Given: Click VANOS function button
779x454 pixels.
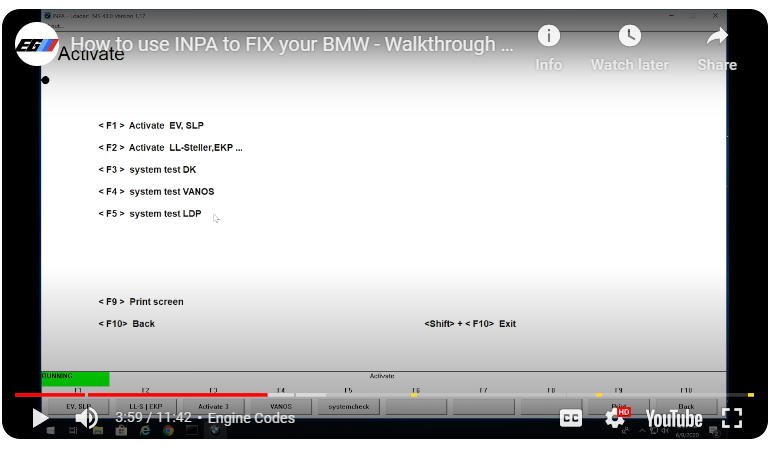Looking at the screenshot, I should pos(281,407).
